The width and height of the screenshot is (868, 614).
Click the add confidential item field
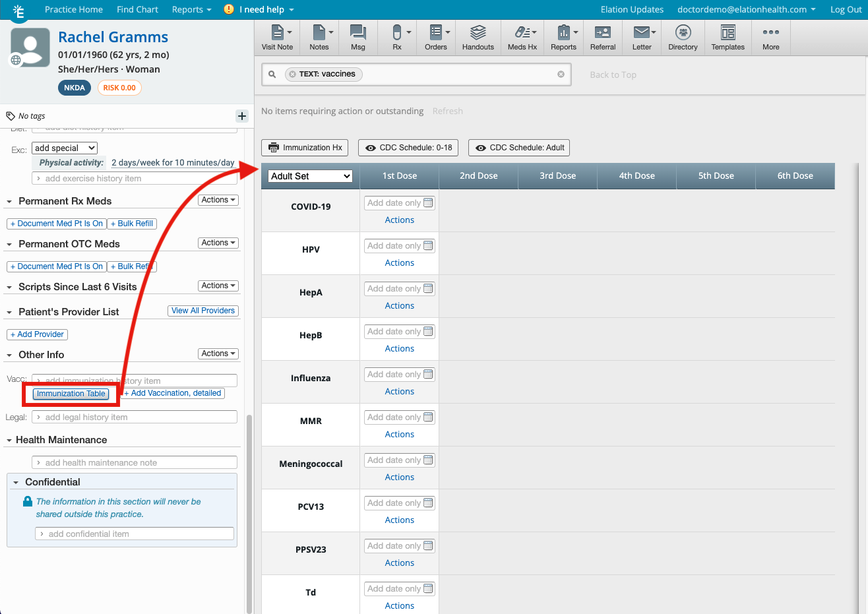(135, 534)
